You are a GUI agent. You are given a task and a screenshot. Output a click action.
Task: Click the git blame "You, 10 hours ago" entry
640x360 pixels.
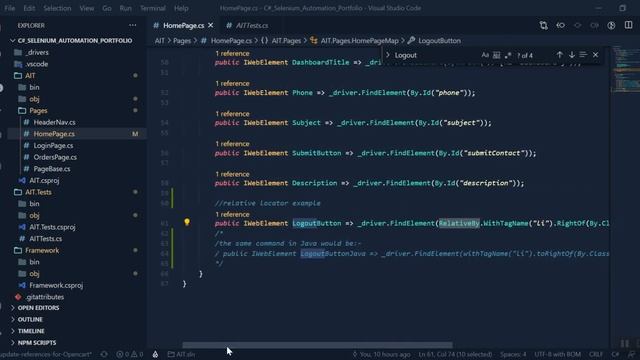(x=382, y=354)
